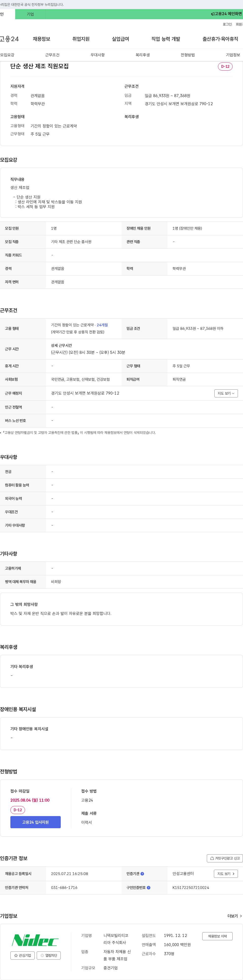Image resolution: width=243 pixels, height=980 pixels.
Task: Click the Nidec company logo
Action: [35, 940]
